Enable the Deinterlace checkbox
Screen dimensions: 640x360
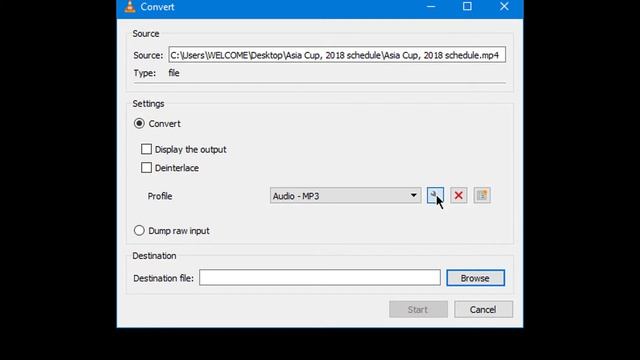click(146, 168)
